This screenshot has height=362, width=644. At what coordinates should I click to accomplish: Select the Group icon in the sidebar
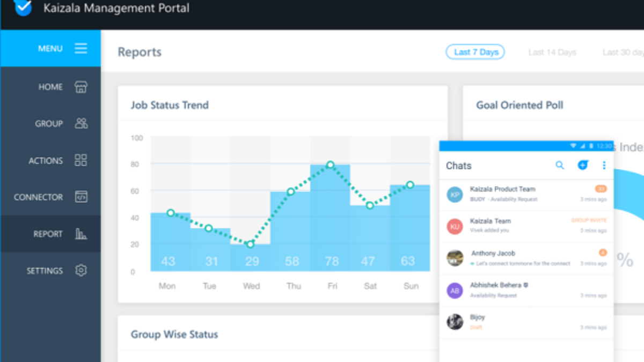pyautogui.click(x=80, y=123)
